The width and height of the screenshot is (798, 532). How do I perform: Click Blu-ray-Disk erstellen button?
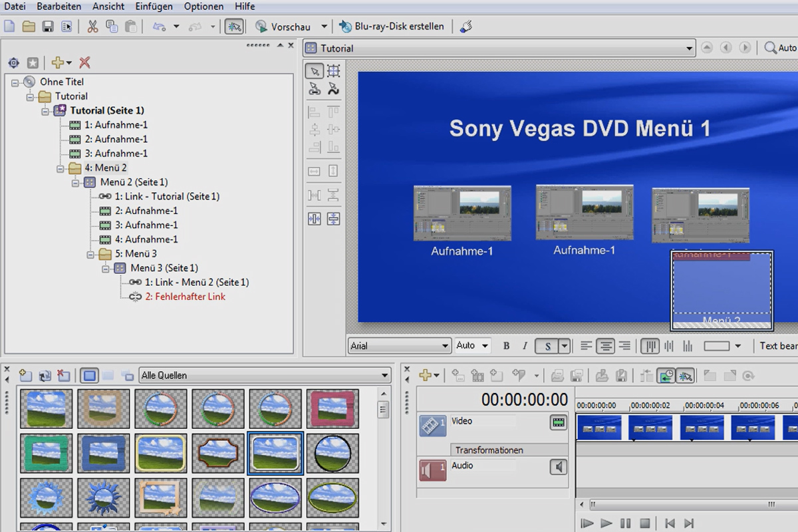click(392, 27)
